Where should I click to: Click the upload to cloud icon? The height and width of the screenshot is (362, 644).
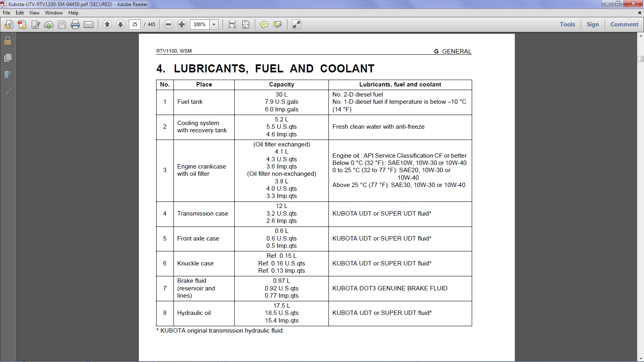pos(49,25)
